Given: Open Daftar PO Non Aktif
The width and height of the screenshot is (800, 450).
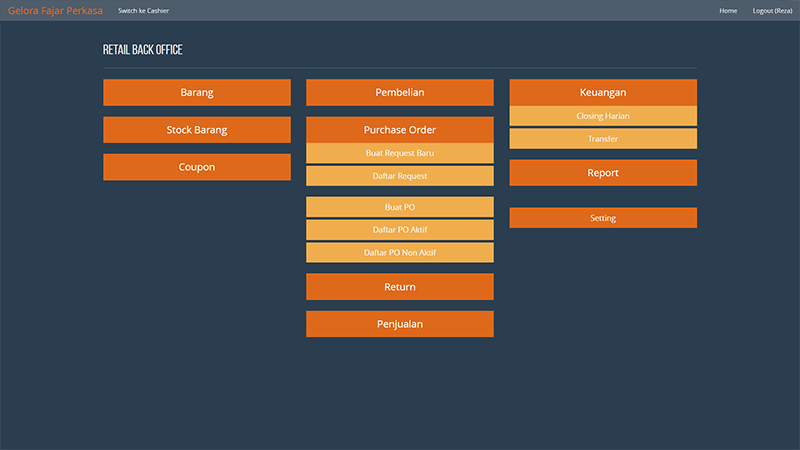Looking at the screenshot, I should tap(400, 253).
